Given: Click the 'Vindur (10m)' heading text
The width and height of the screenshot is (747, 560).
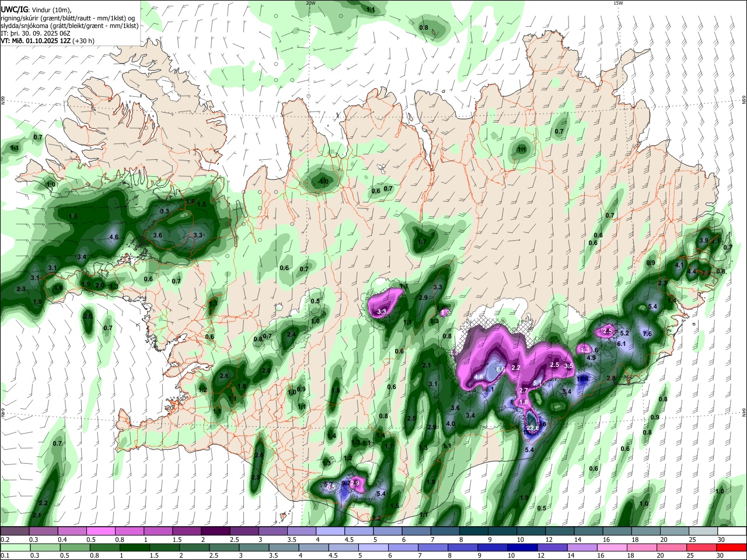Looking at the screenshot, I should pos(50,10).
